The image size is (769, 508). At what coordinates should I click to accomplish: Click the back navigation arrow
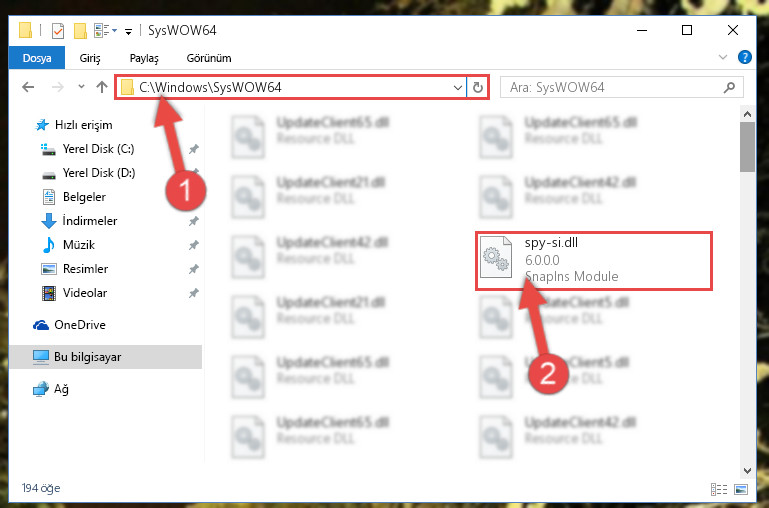pos(28,87)
